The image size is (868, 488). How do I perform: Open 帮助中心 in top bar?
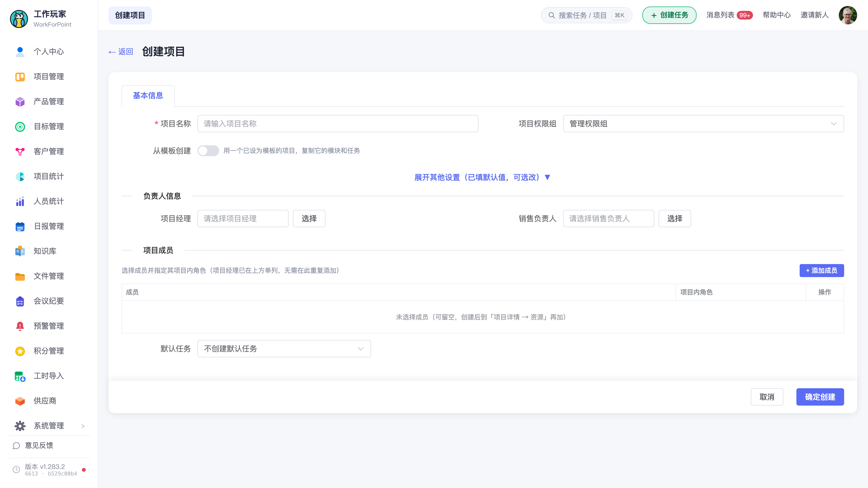(777, 15)
